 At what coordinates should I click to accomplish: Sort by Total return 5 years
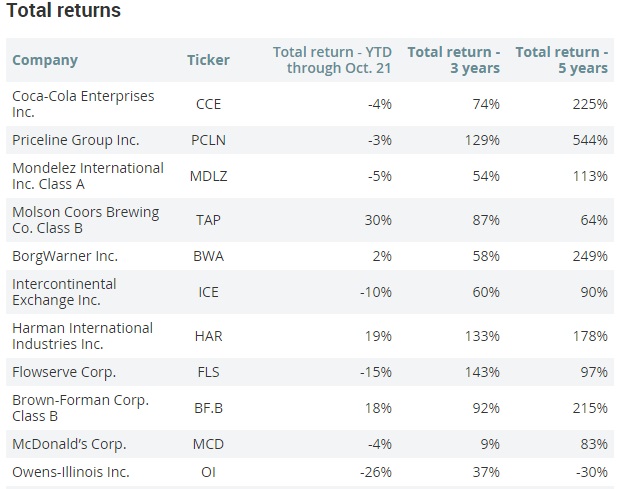click(561, 60)
